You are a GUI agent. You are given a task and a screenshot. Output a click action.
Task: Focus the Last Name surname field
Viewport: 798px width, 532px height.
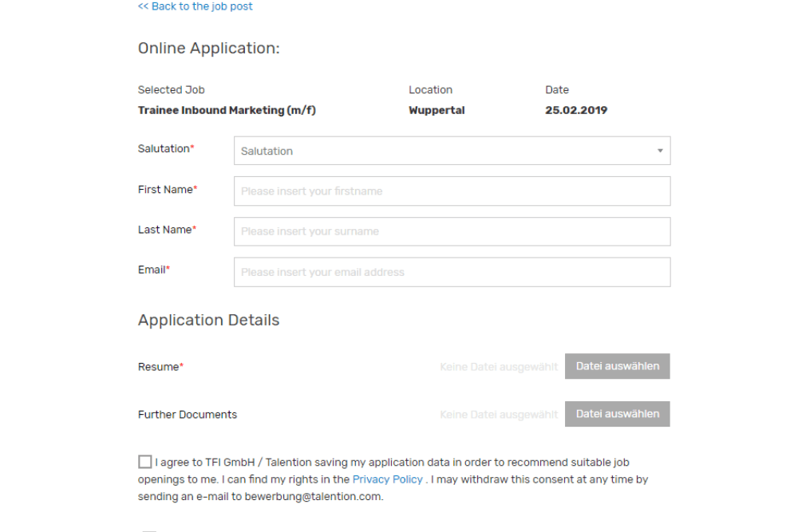[x=452, y=231]
